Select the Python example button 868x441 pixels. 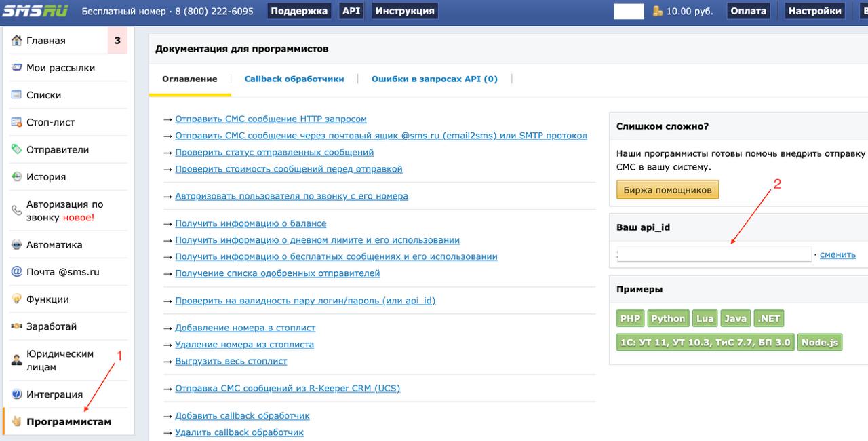pyautogui.click(x=668, y=318)
